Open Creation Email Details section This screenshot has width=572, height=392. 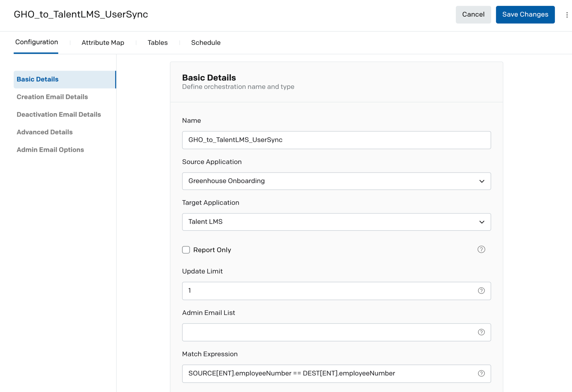click(x=52, y=97)
